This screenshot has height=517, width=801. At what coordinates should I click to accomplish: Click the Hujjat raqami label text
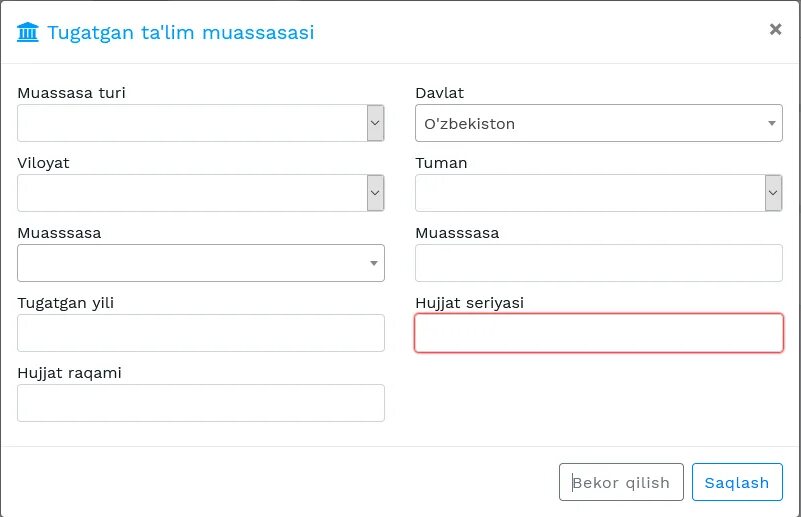[x=69, y=373]
